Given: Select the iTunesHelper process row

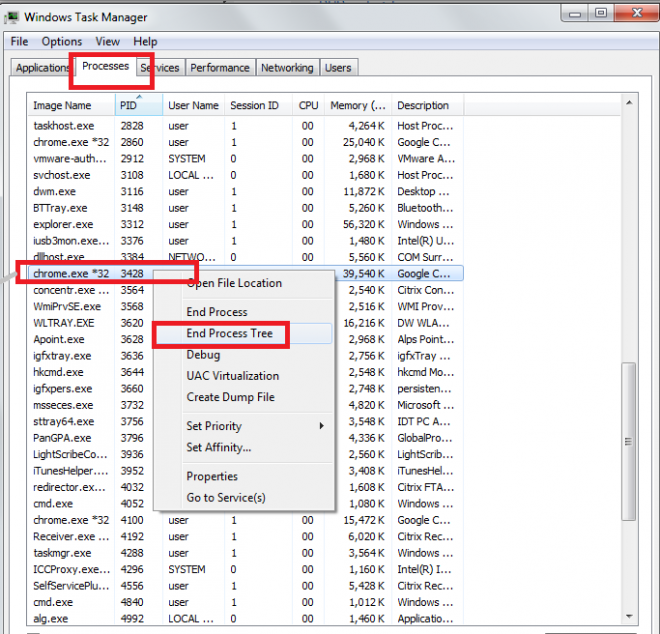Looking at the screenshot, I should [246, 471].
